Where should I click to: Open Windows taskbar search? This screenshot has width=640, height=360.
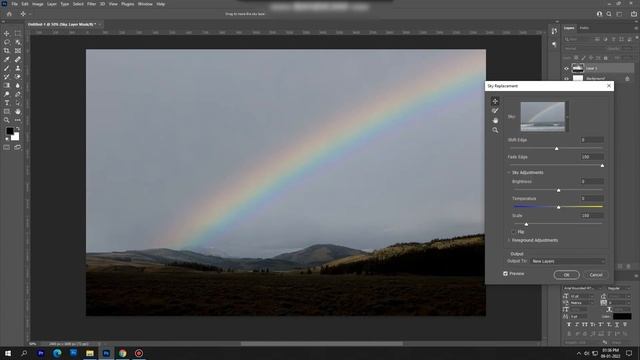tap(24, 353)
